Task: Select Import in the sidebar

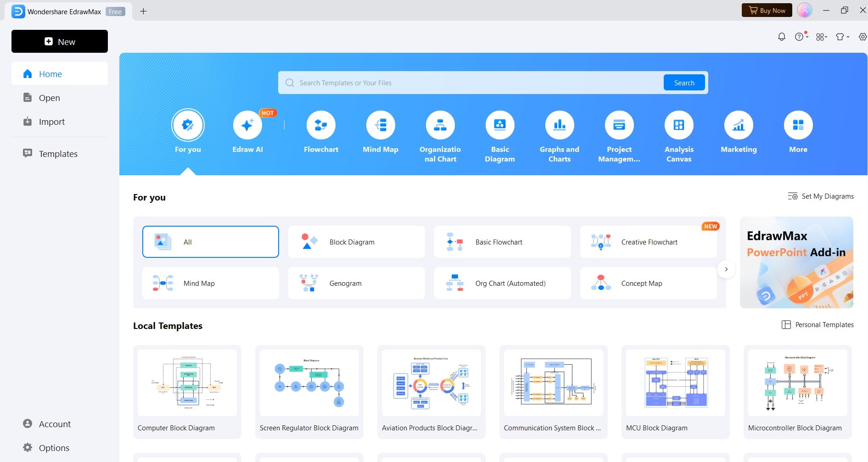Action: [60, 122]
